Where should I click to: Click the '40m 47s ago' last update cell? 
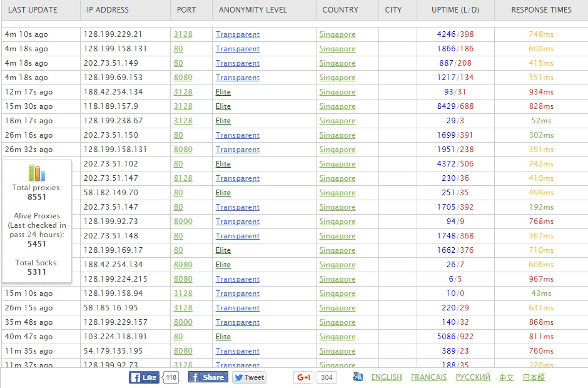(29, 337)
